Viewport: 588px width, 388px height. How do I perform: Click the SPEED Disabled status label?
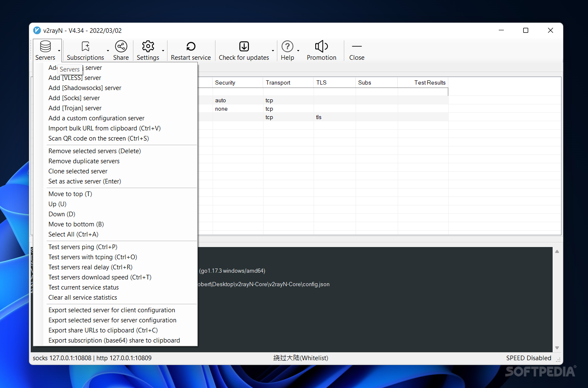pyautogui.click(x=529, y=358)
